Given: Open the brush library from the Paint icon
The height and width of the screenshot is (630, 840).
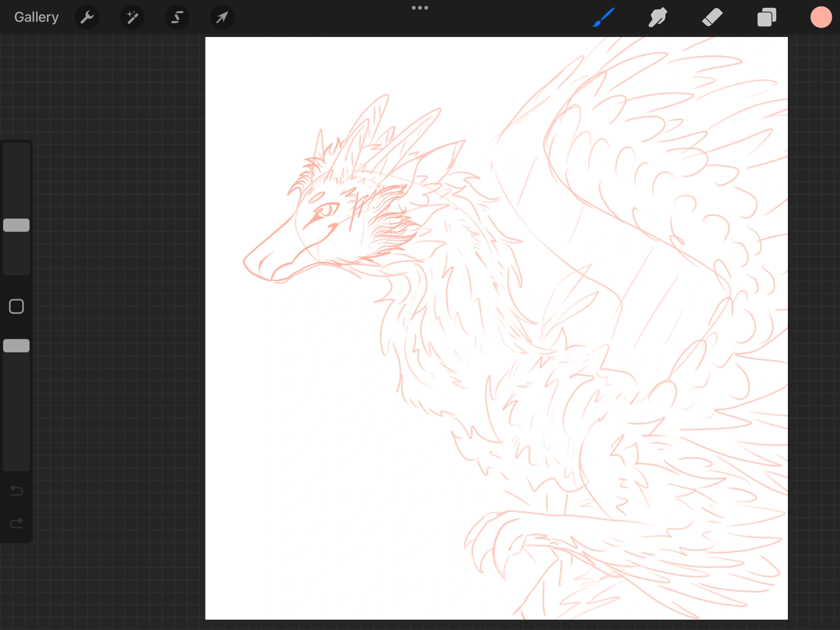Looking at the screenshot, I should pyautogui.click(x=603, y=17).
